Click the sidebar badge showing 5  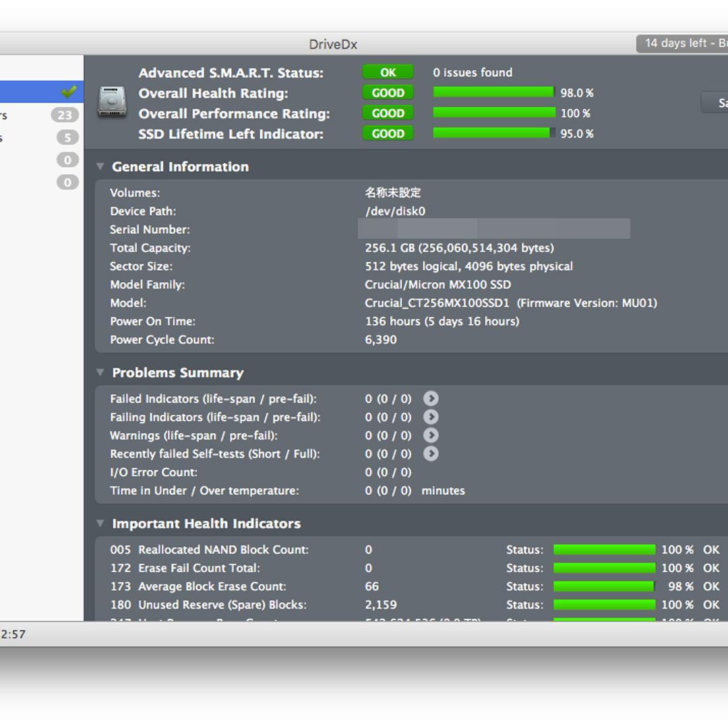tap(68, 138)
